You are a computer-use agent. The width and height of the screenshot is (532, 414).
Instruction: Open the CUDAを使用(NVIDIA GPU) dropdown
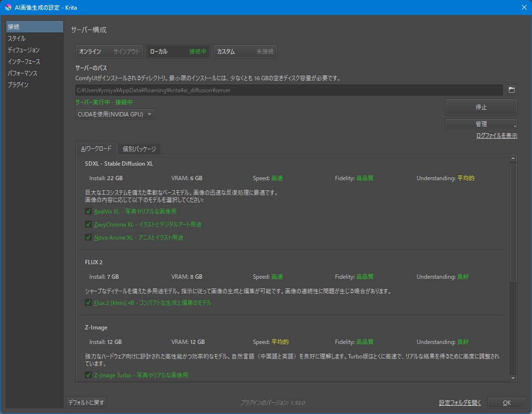[x=115, y=114]
